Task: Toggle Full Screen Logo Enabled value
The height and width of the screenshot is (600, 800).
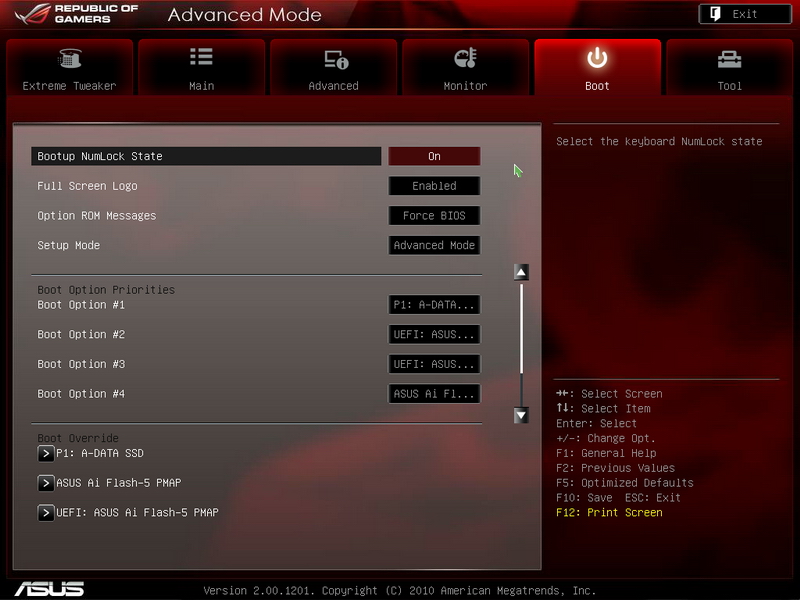Action: [x=434, y=186]
